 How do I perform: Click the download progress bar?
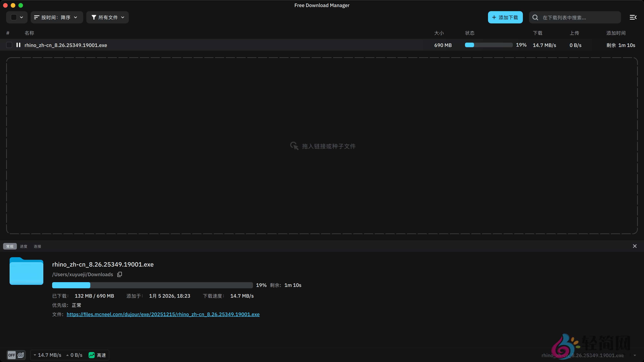coord(153,285)
